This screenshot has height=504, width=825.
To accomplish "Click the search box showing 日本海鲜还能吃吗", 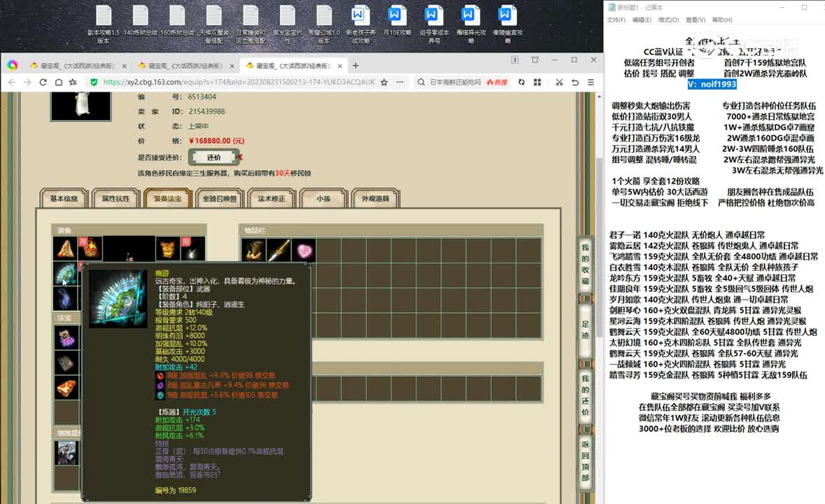I will pos(455,82).
